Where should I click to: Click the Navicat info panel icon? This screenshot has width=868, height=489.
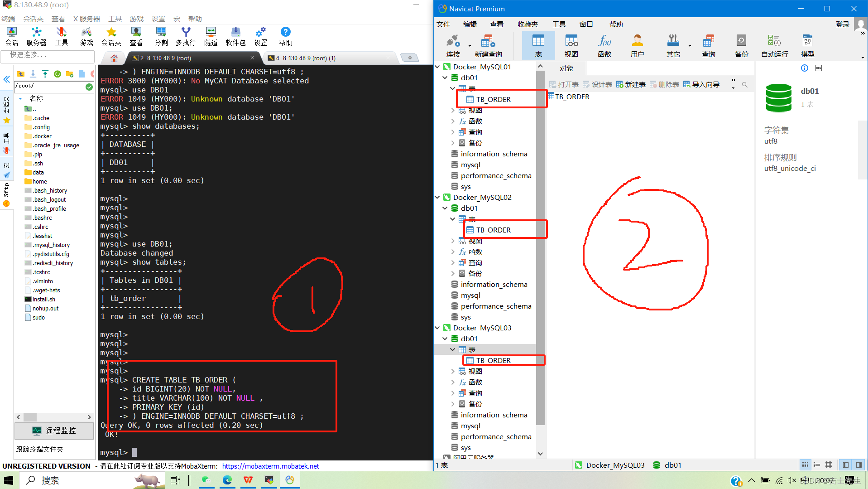(805, 68)
